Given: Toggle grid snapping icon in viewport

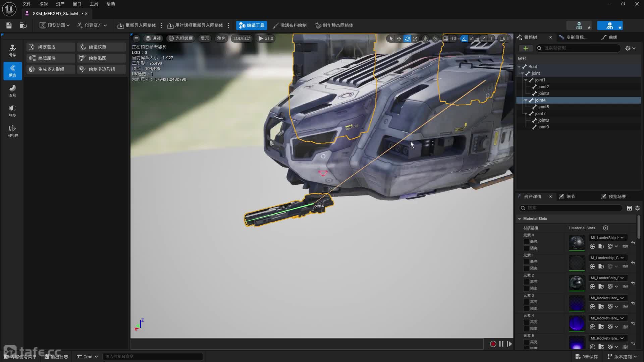Looking at the screenshot, I should 445,39.
